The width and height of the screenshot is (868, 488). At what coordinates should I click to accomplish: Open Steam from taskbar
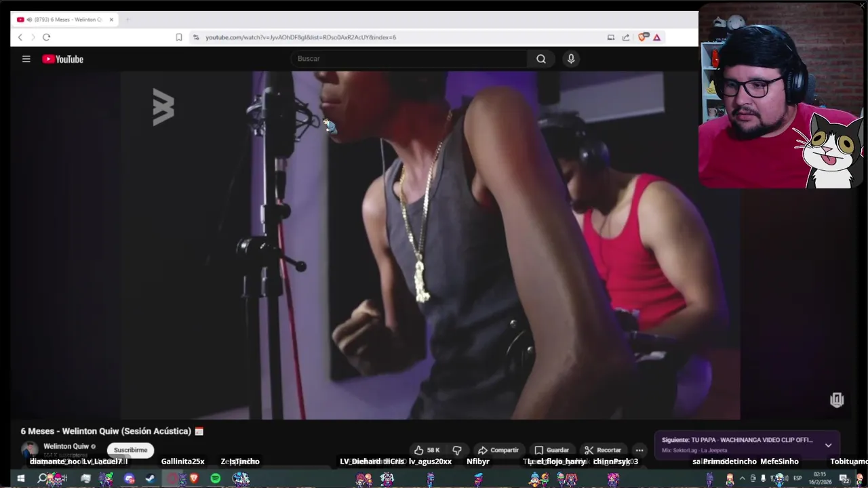tap(150, 479)
